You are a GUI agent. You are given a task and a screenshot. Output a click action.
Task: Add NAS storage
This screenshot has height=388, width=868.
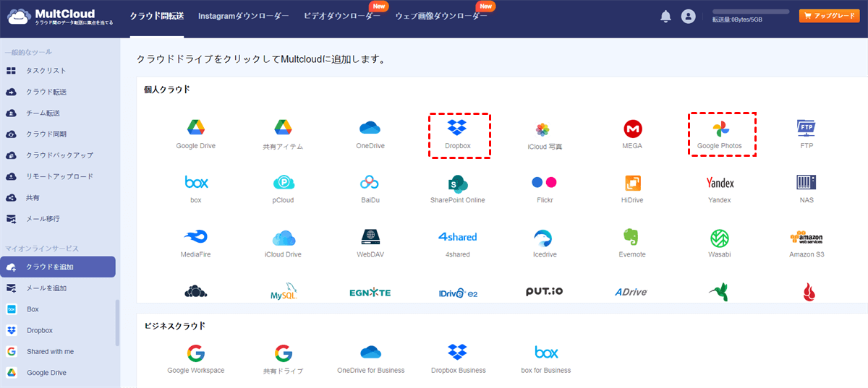(x=807, y=189)
